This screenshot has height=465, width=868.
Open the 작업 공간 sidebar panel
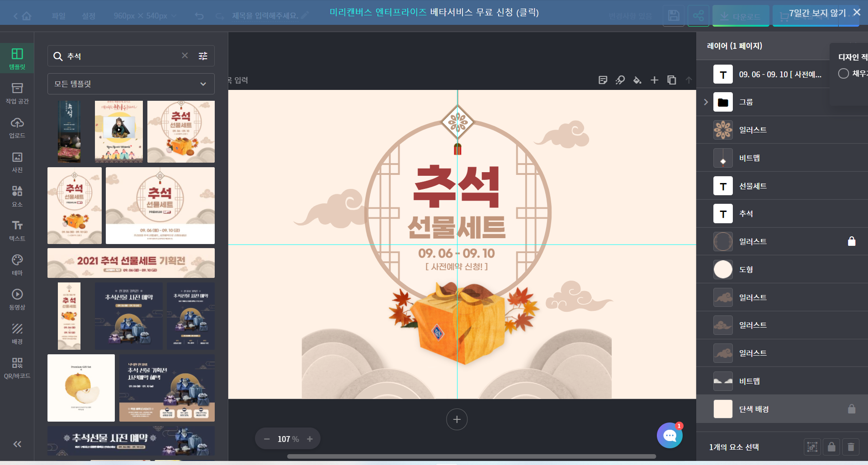point(17,93)
